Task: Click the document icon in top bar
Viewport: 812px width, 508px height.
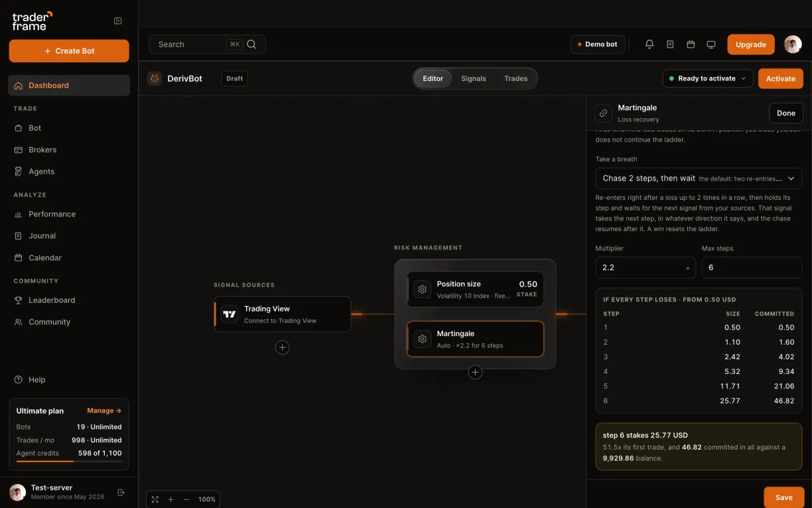Action: tap(670, 44)
